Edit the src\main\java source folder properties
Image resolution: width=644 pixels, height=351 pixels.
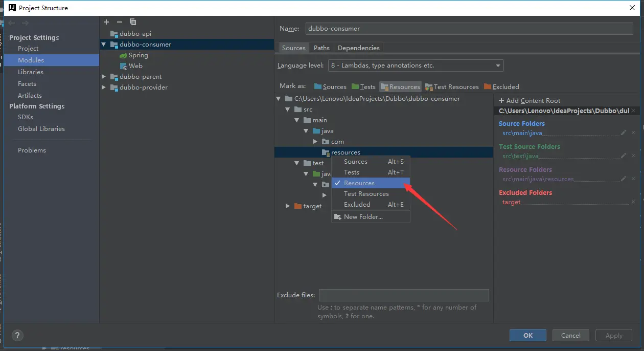(x=624, y=133)
